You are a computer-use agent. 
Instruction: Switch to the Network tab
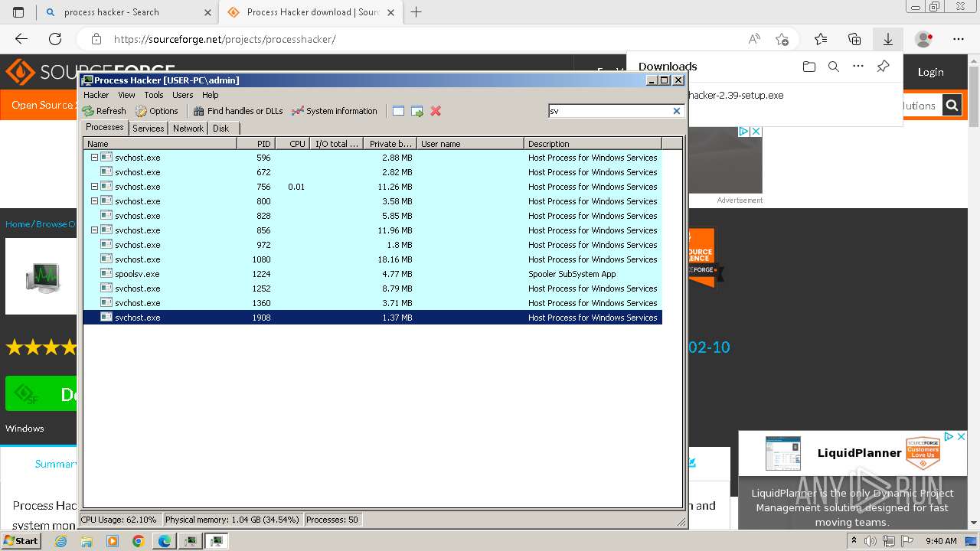tap(188, 129)
